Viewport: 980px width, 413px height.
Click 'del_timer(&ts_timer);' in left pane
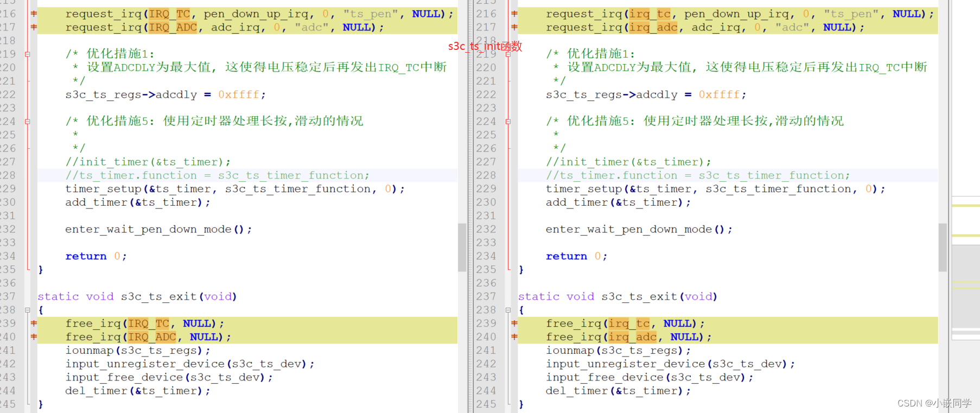138,391
